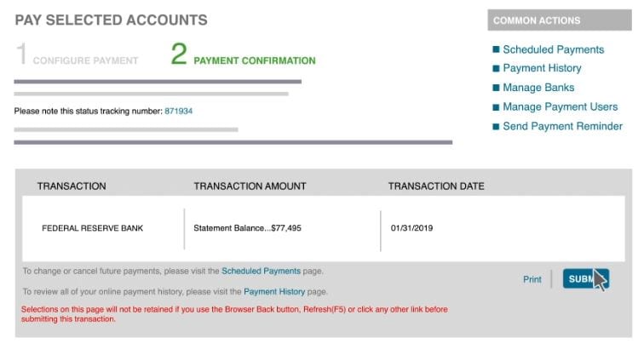The image size is (644, 355).
Task: Open Payment History in Common Actions
Action: click(542, 68)
